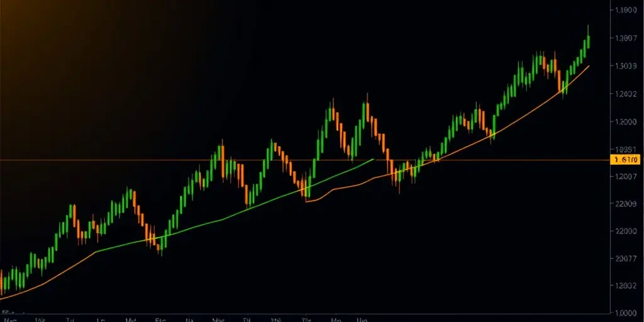The width and height of the screenshot is (644, 322).
Task: Select the horizontal orange price level line
Action: [x=305, y=160]
